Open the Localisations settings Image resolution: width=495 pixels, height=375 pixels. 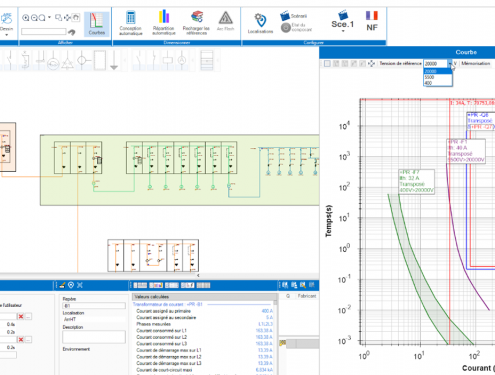coord(260,23)
